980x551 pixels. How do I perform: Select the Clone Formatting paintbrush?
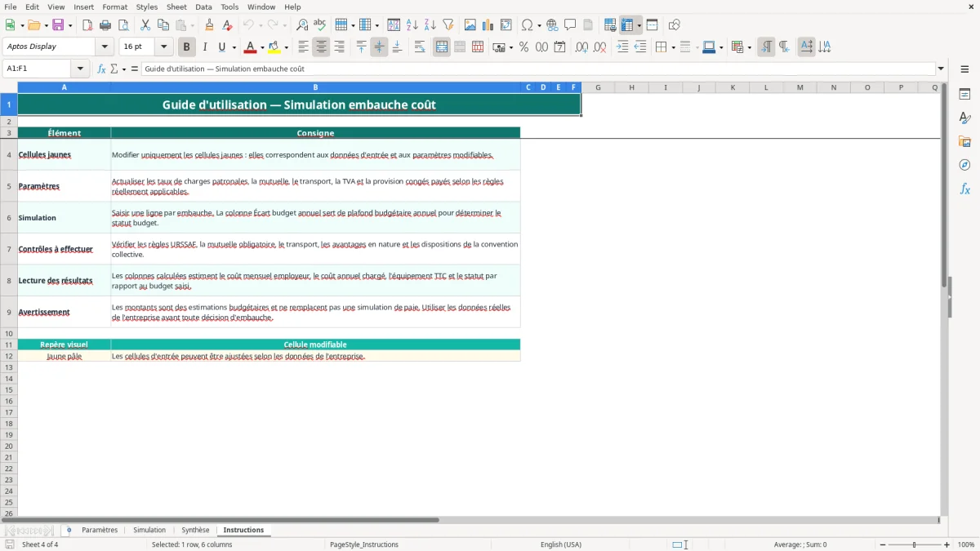pos(210,25)
